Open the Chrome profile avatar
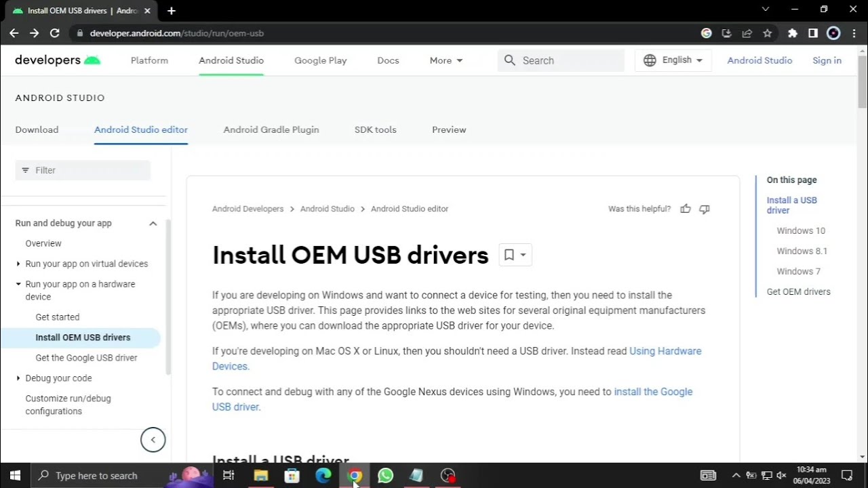Screen dimensions: 868x488 [x=833, y=33]
